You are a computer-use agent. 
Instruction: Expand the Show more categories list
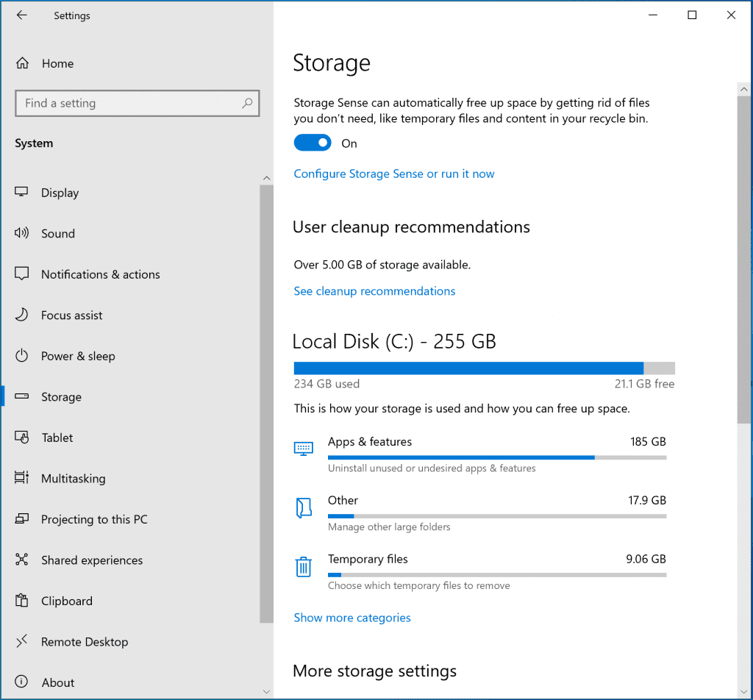click(352, 618)
